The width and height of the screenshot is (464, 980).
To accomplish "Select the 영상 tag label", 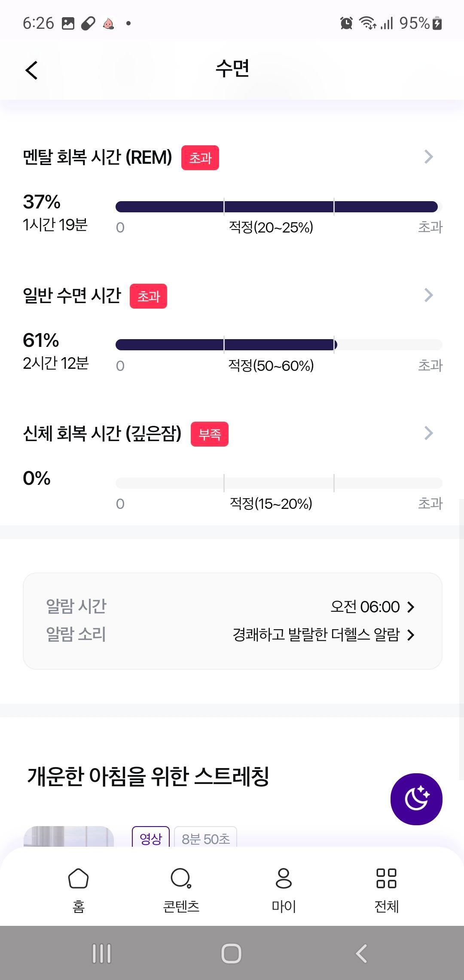I will pos(151,838).
